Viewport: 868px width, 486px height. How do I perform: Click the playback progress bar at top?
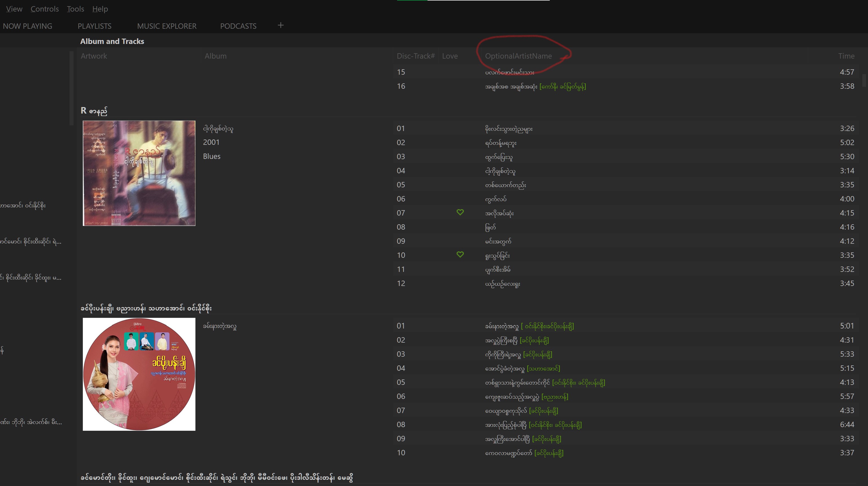click(473, 1)
